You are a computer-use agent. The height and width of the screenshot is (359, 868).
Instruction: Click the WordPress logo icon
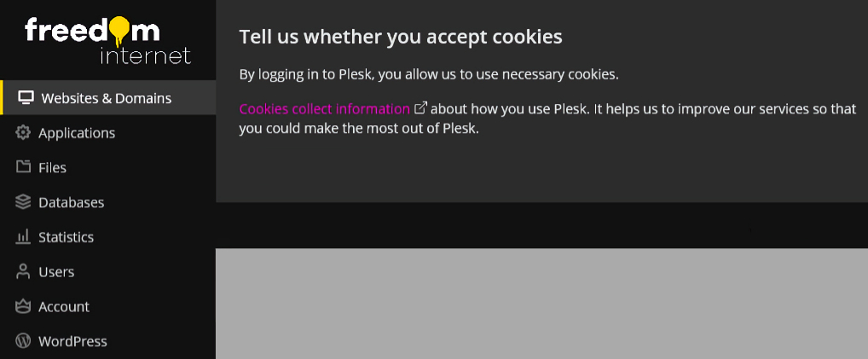23,341
